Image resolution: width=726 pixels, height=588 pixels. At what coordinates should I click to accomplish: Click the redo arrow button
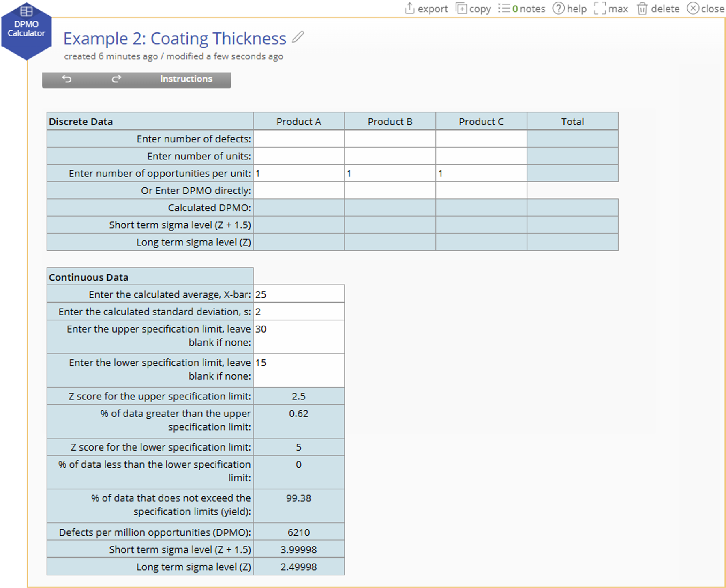(116, 79)
